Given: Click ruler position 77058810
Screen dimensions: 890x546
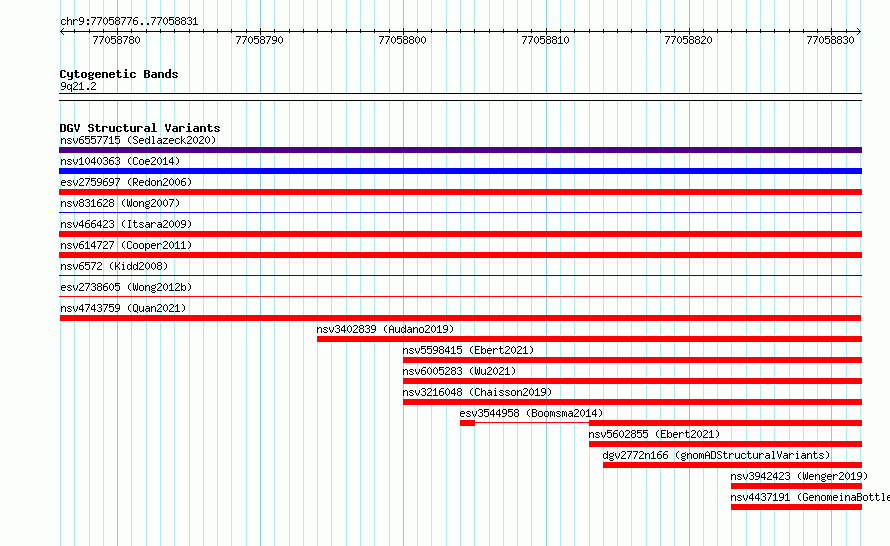Looking at the screenshot, I should [545, 40].
